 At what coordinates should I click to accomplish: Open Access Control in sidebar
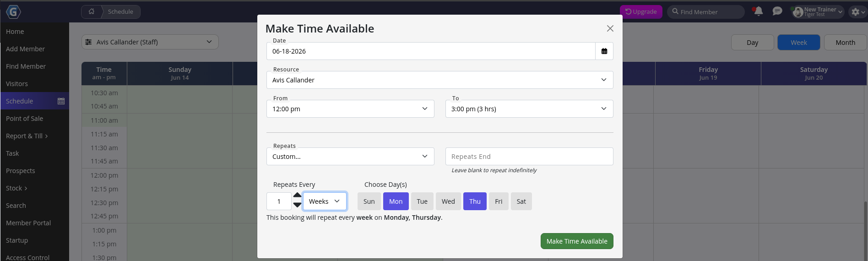(x=27, y=257)
